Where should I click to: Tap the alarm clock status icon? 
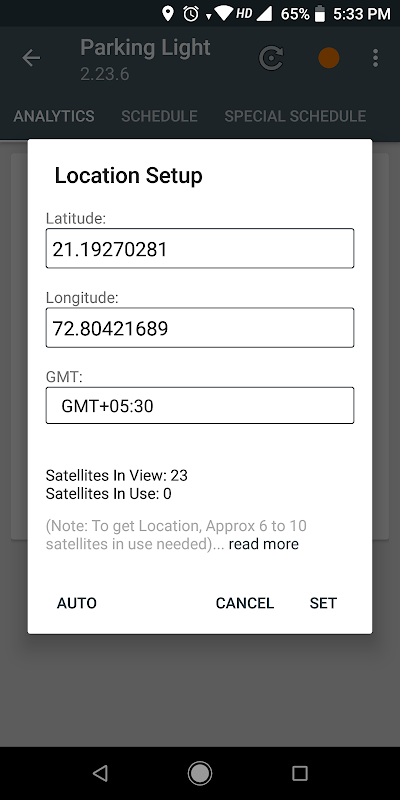click(x=191, y=14)
